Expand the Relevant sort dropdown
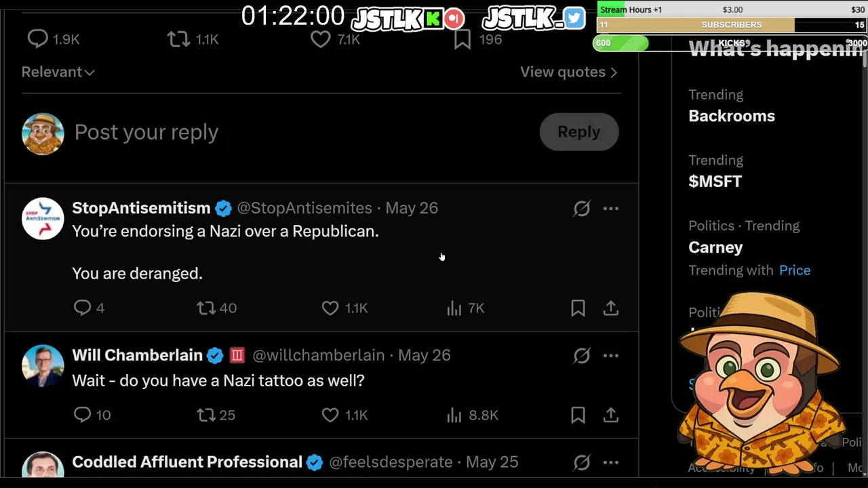868x488 pixels. pyautogui.click(x=58, y=72)
